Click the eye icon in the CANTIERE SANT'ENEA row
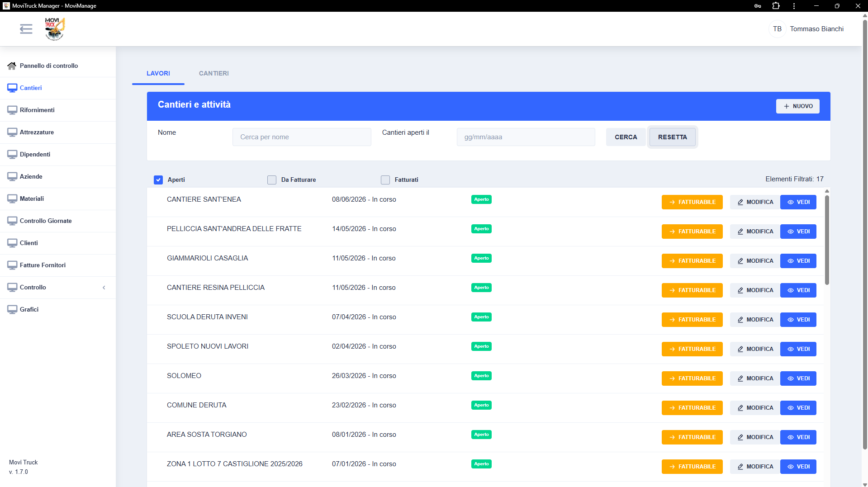Screen dimensions: 868x487 (x=791, y=202)
